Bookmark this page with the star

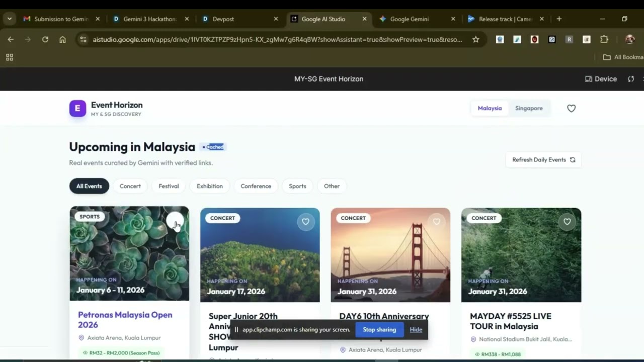475,39
